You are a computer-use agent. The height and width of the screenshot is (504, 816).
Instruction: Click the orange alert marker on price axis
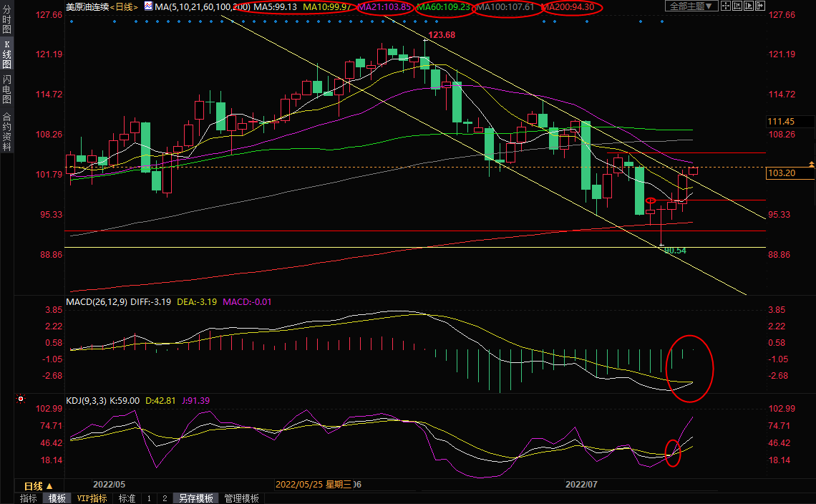point(810,163)
